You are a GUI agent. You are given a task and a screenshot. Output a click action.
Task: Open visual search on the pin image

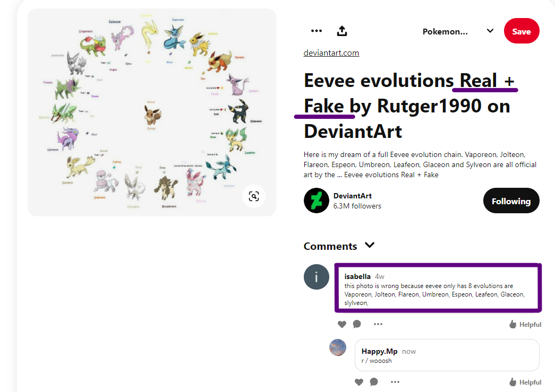254,196
